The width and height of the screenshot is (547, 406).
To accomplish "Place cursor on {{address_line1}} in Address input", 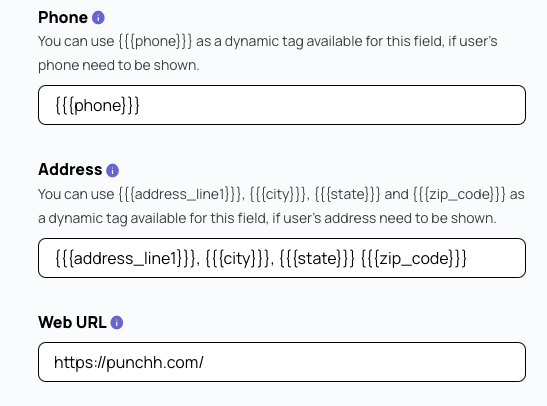I will pos(126,259).
